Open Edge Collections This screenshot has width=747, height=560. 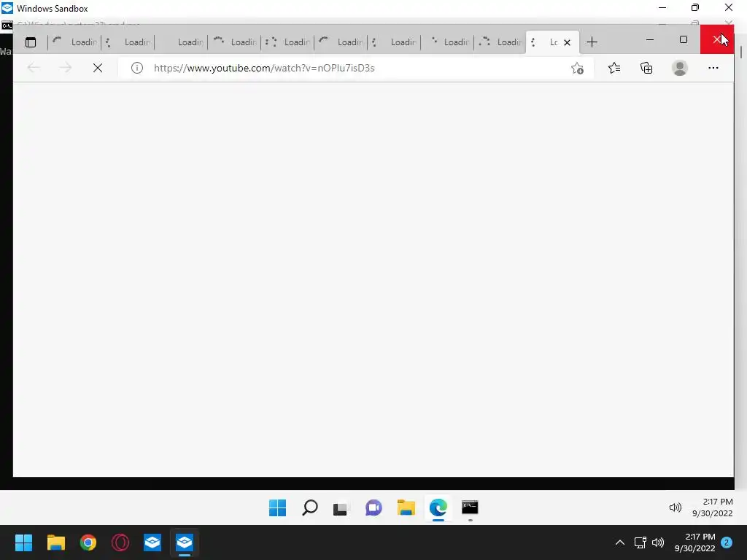pos(646,68)
